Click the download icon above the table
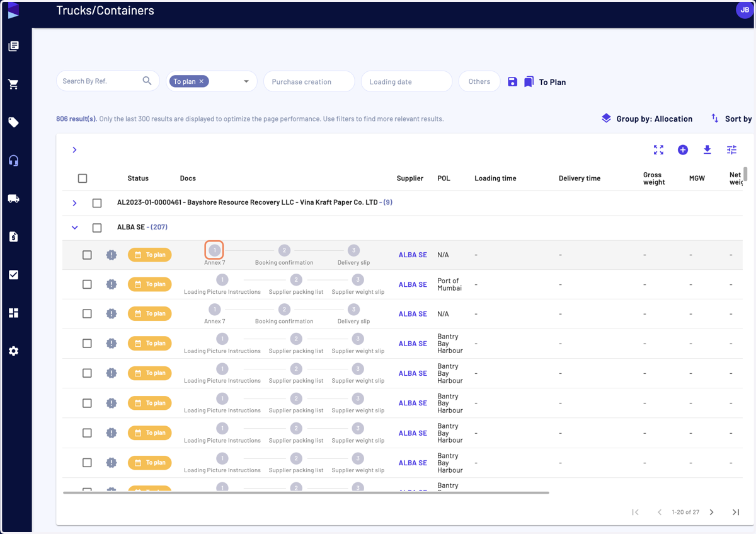The width and height of the screenshot is (756, 534). [x=707, y=150]
